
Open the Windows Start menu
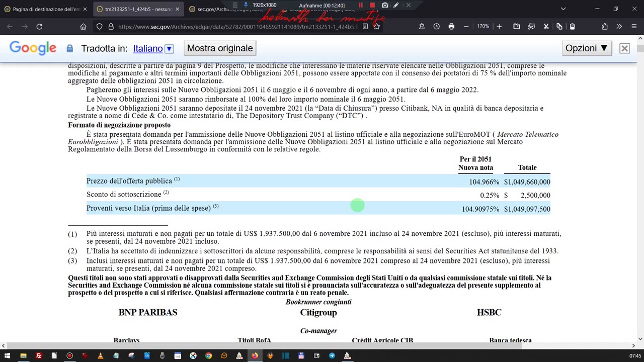coord(8,355)
